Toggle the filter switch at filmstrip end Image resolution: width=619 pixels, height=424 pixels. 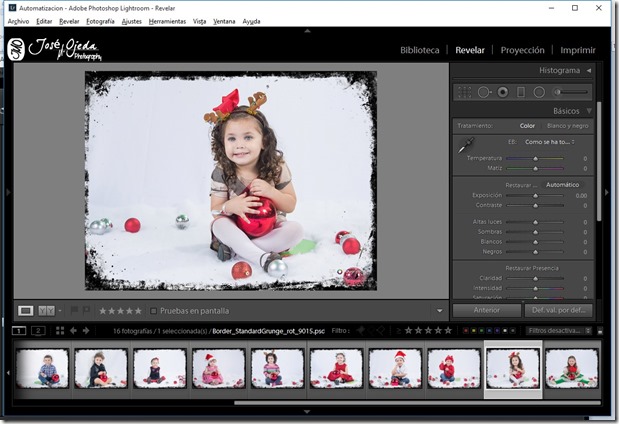[x=600, y=331]
